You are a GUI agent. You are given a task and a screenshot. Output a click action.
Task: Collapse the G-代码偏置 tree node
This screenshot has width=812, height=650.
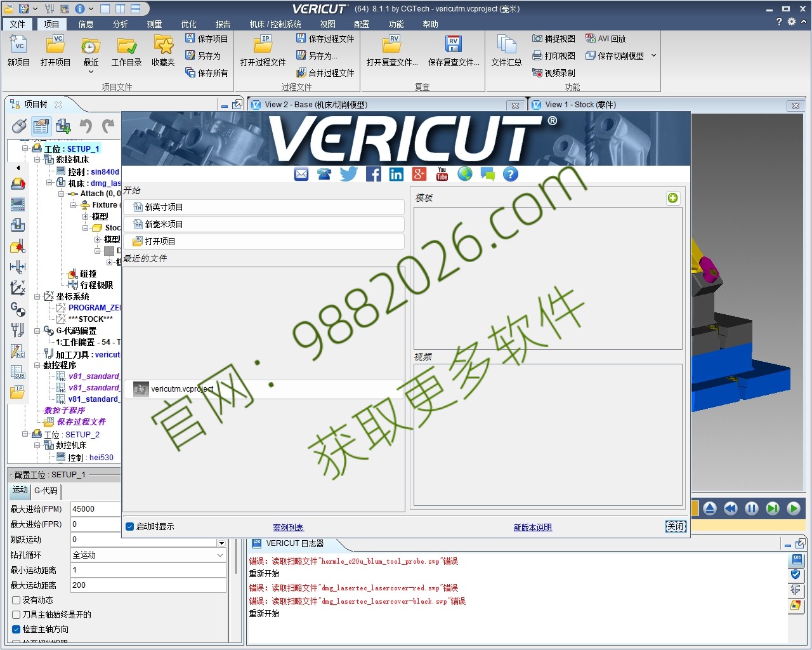pyautogui.click(x=37, y=331)
